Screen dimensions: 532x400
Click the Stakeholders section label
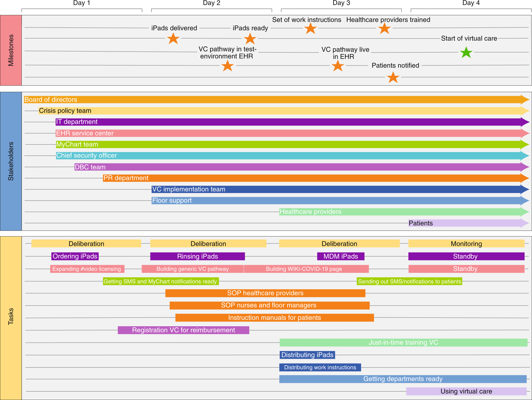tap(11, 161)
